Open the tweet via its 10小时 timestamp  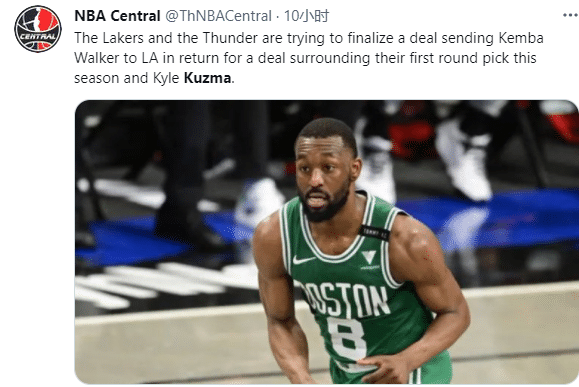tap(306, 16)
